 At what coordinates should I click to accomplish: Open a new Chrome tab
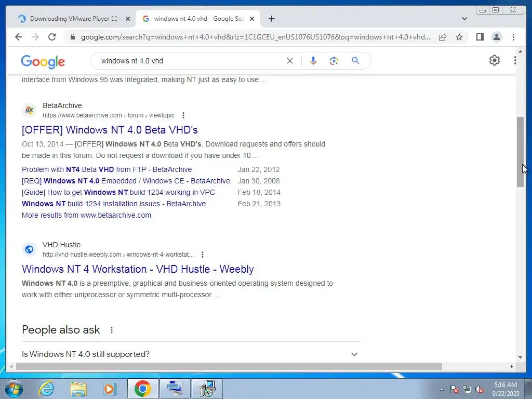point(271,19)
